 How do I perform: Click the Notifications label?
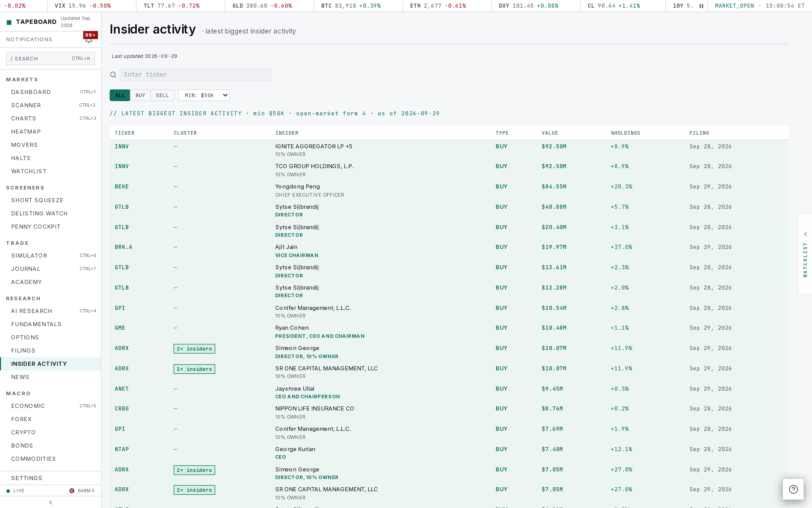click(x=29, y=40)
